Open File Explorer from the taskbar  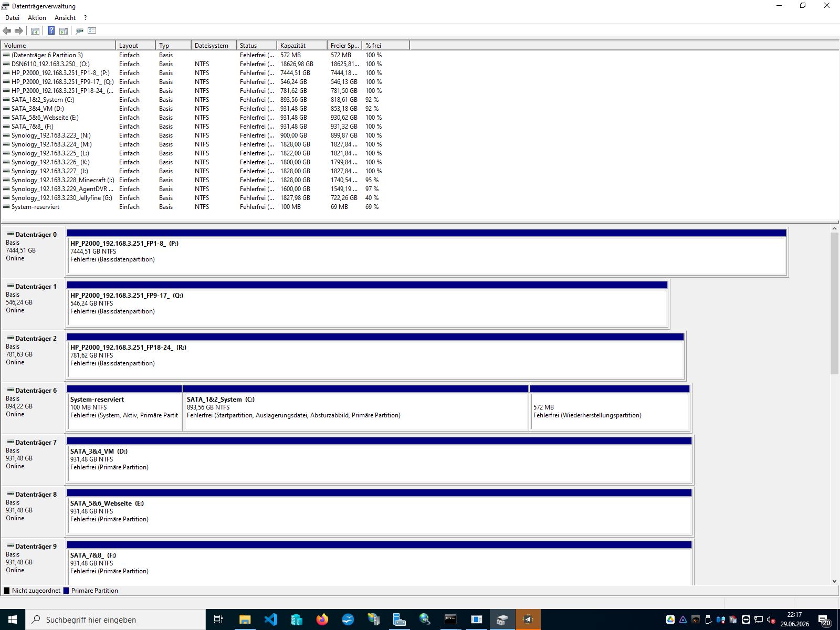coord(245,619)
